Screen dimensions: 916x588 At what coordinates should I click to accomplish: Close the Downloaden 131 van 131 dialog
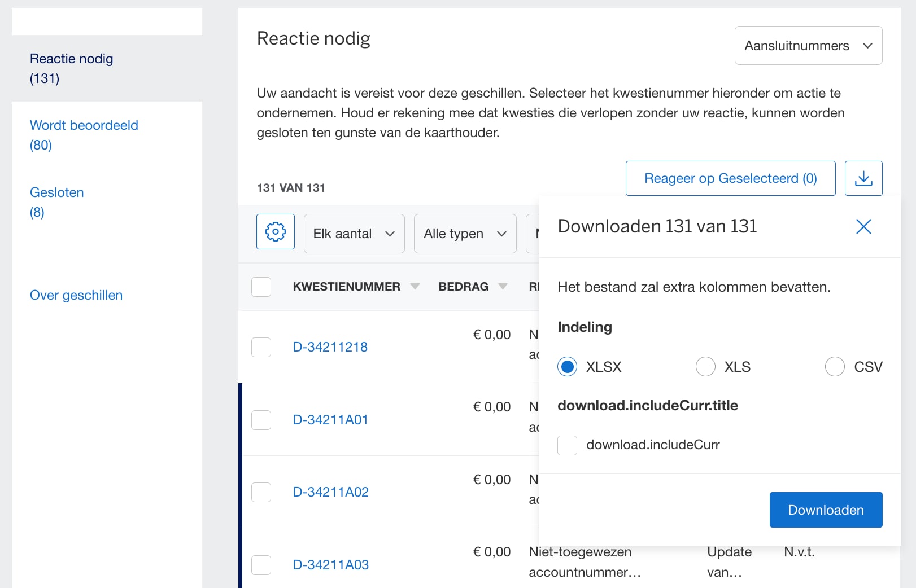pyautogui.click(x=863, y=227)
